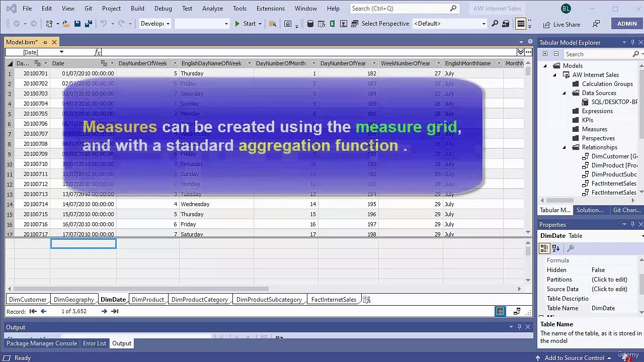This screenshot has height=362, width=644.
Task: Click the Undo arrow icon
Action: [x=103, y=24]
